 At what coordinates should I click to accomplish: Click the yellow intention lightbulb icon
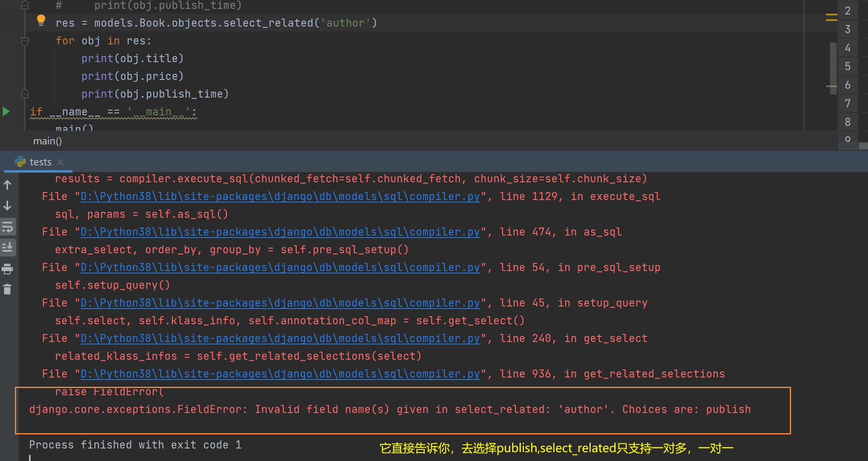[41, 20]
